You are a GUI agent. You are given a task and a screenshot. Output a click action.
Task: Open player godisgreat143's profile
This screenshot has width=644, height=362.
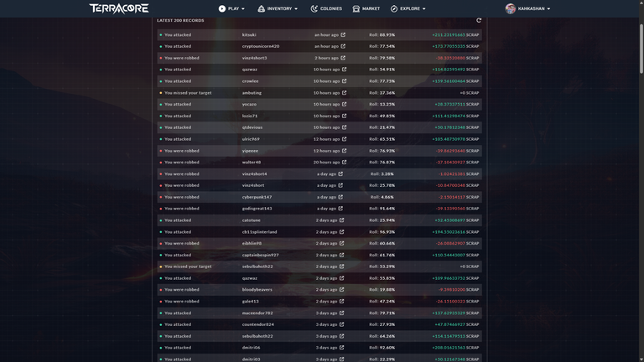pos(257,209)
